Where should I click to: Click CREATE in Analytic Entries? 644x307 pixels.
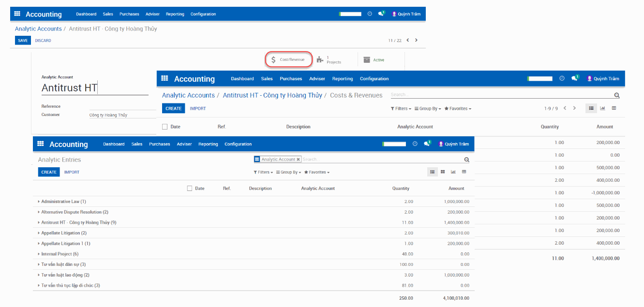pyautogui.click(x=49, y=172)
